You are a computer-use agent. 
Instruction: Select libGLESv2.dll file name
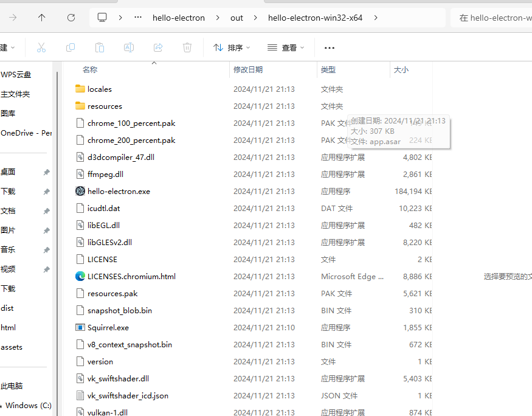pyautogui.click(x=109, y=242)
